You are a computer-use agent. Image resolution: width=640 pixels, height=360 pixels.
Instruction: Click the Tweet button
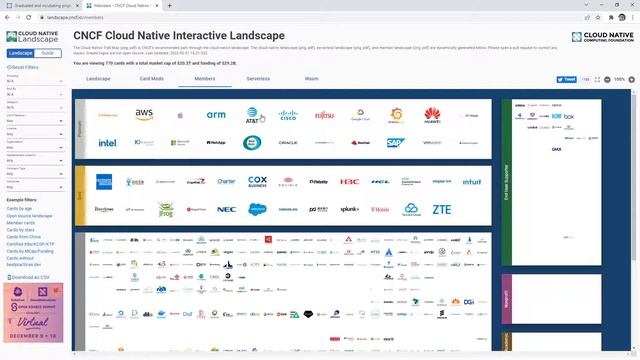click(567, 79)
